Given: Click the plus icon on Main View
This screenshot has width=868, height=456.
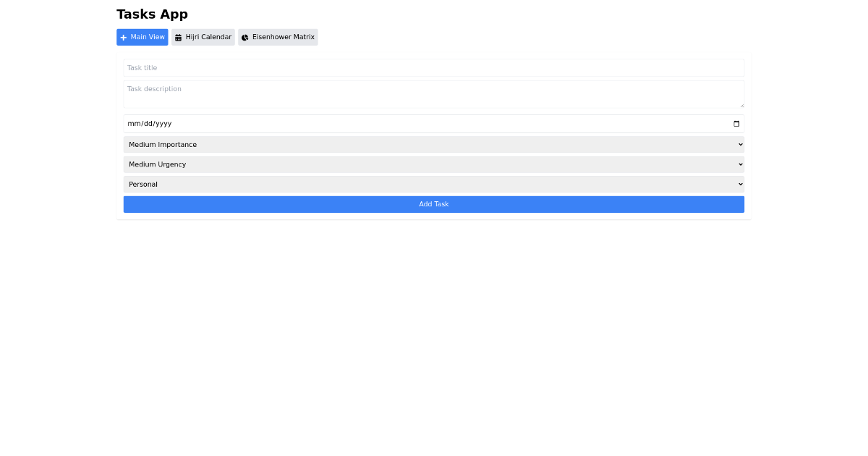Looking at the screenshot, I should [124, 37].
